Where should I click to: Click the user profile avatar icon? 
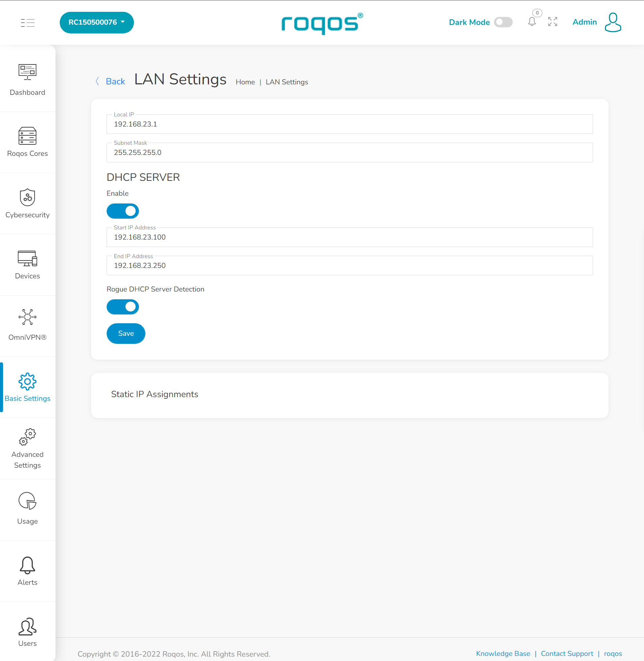point(613,22)
